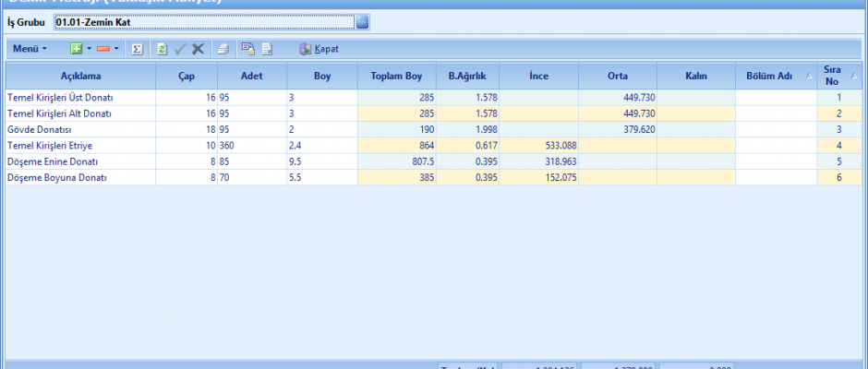Click the green refresh icon
868x369 pixels.
tap(163, 48)
